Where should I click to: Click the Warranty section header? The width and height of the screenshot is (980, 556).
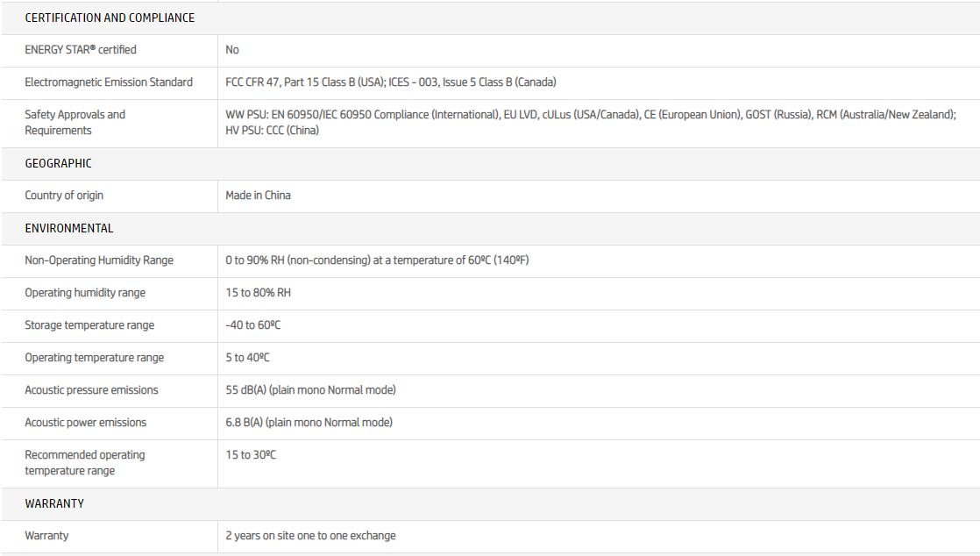pyautogui.click(x=54, y=503)
